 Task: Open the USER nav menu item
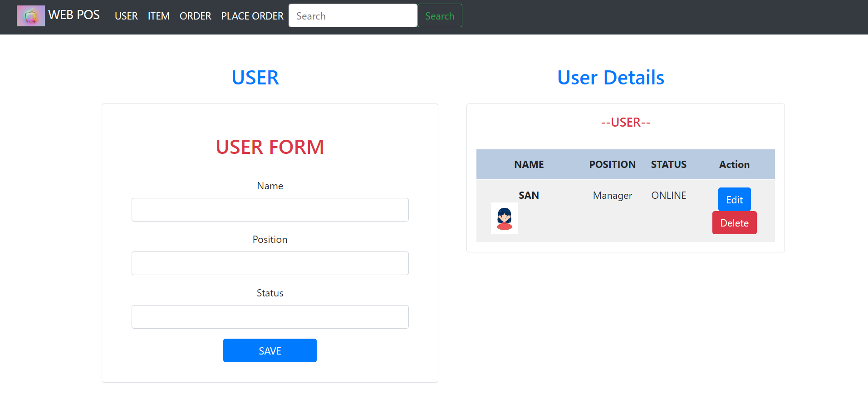(126, 16)
